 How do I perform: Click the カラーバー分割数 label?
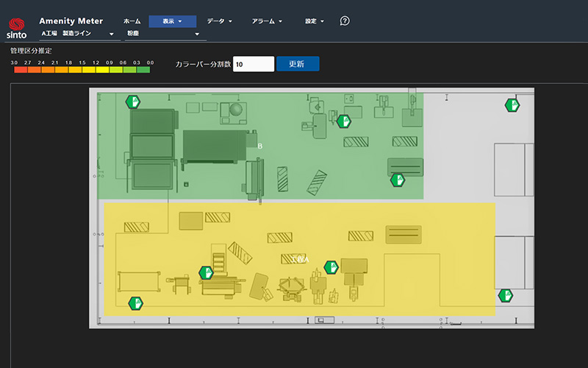(203, 64)
